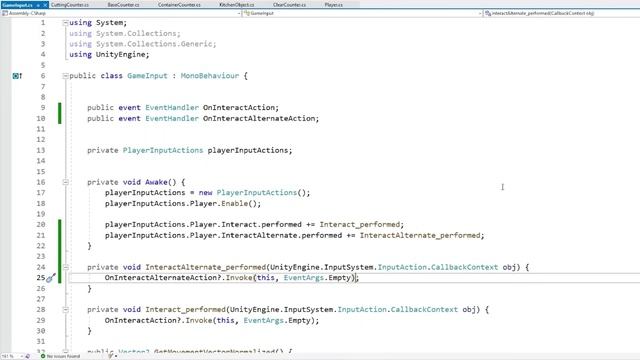
Task: Open the InteractAlternate_performed member dropdown
Action: (x=562, y=13)
